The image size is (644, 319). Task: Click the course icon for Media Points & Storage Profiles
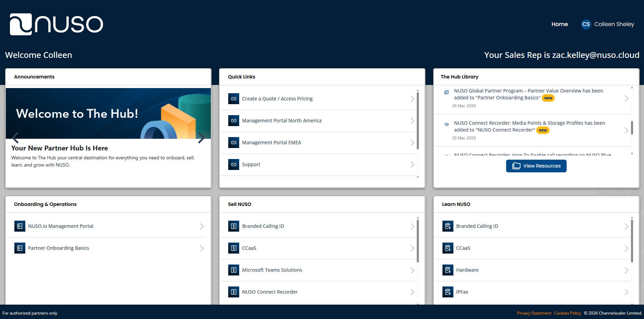[x=447, y=124]
